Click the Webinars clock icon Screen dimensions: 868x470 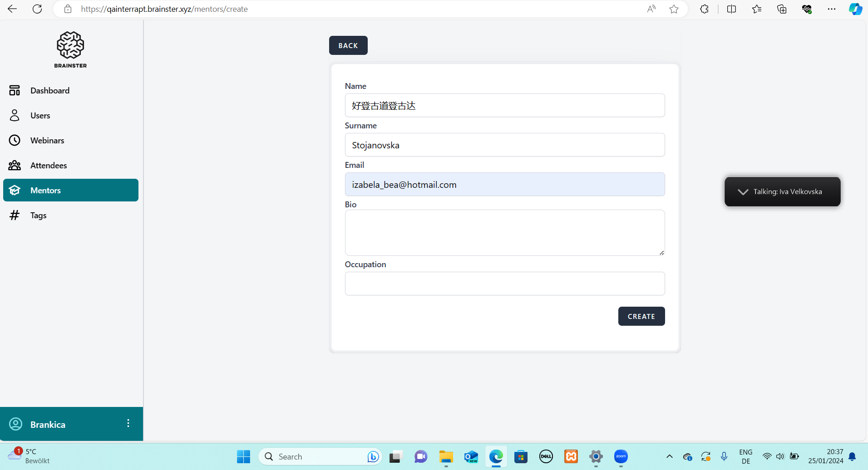(x=15, y=141)
